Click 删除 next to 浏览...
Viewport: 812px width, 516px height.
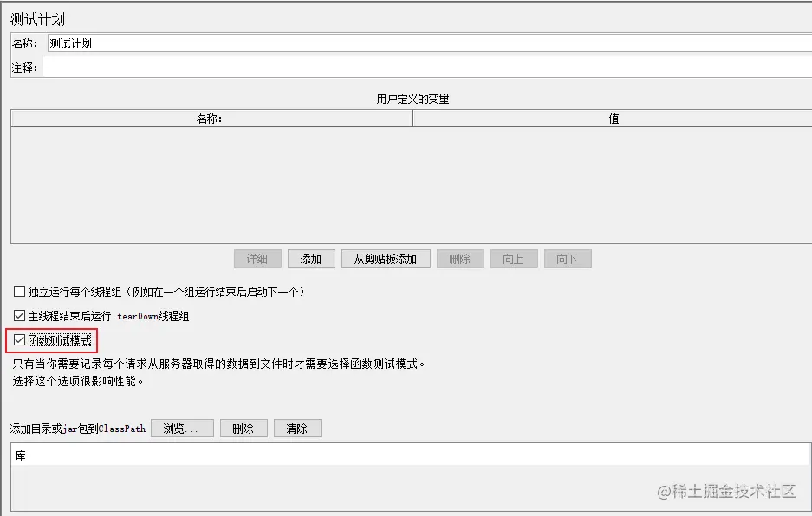coord(232,428)
